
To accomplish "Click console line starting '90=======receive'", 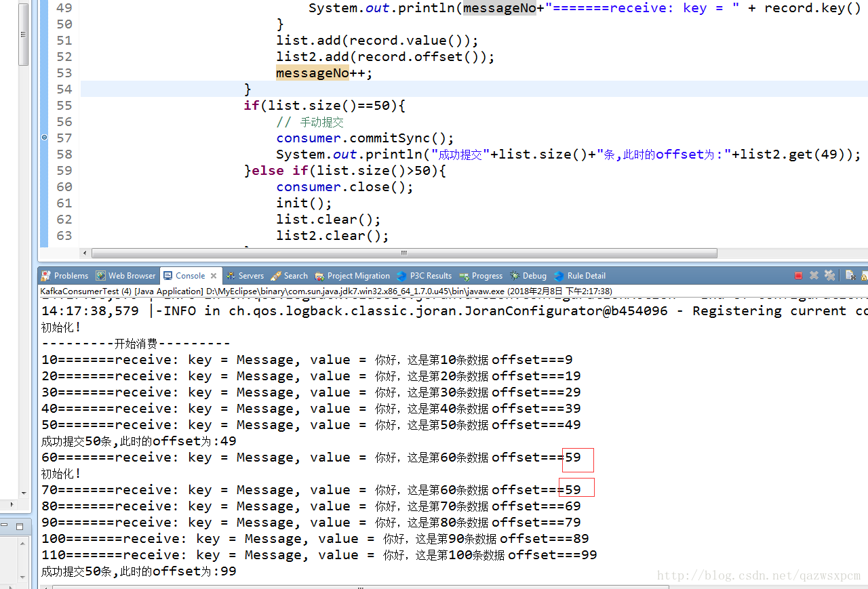I will coord(311,523).
